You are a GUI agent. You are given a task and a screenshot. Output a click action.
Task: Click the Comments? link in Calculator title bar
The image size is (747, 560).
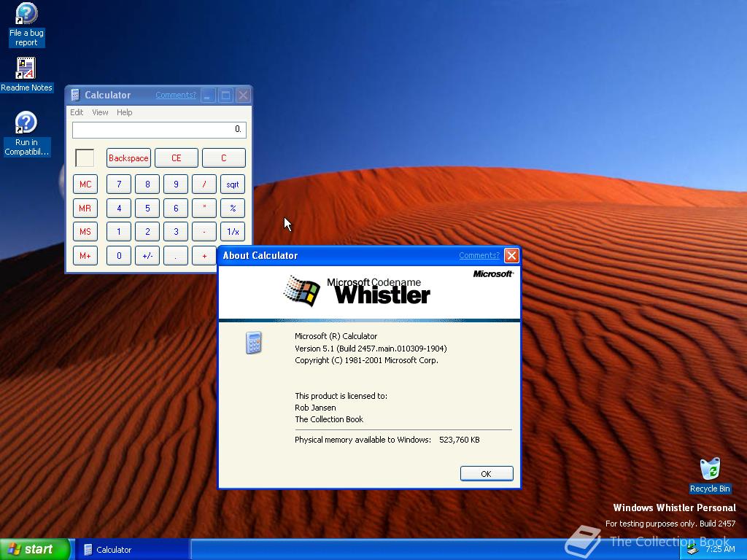pyautogui.click(x=175, y=95)
